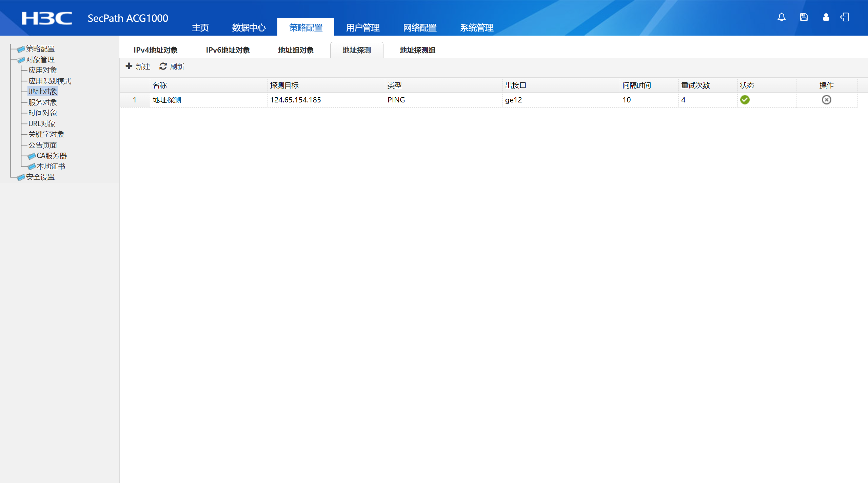868x483 pixels.
Task: Select URL对象 in the sidebar tree
Action: tap(42, 123)
